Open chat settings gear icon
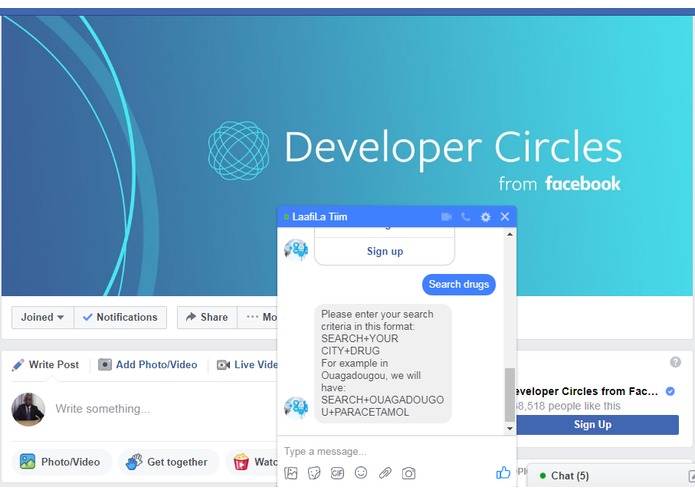Viewport: 695px width, 494px height. 485,217
